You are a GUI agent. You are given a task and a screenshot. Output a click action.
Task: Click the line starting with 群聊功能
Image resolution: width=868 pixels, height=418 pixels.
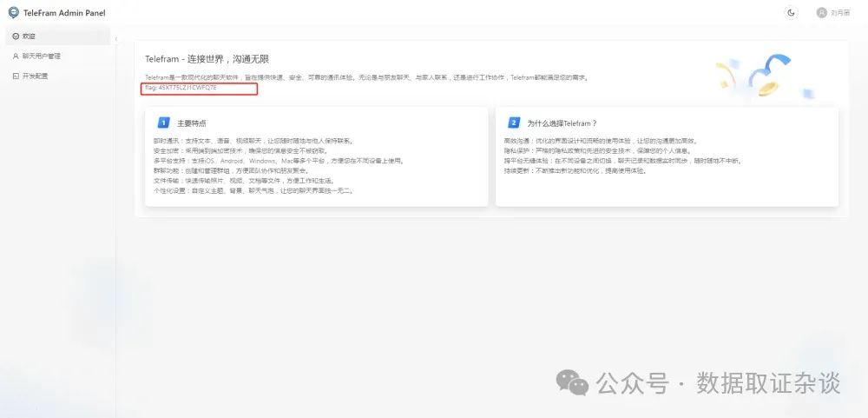pyautogui.click(x=232, y=170)
